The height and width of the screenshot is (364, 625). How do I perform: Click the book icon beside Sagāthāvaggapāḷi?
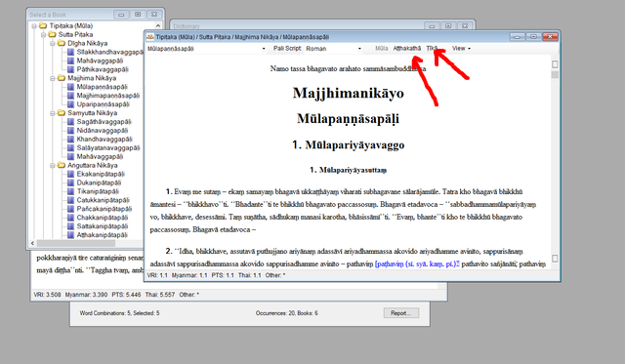70,122
